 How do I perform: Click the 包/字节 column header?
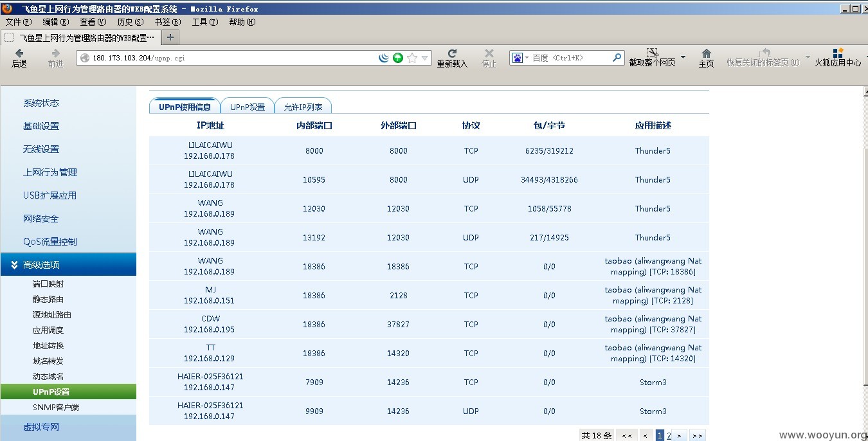coord(549,125)
